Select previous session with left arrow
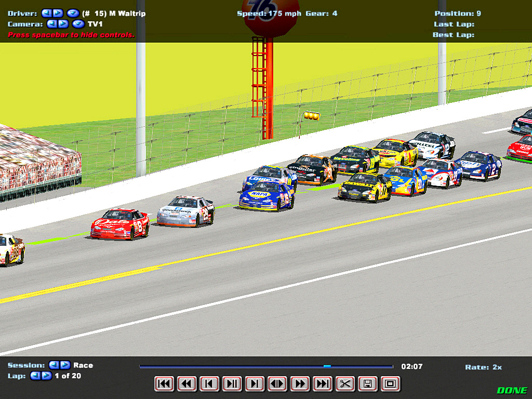 click(x=53, y=365)
